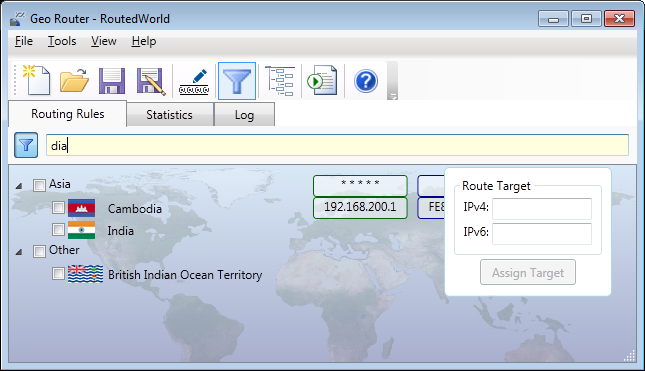The height and width of the screenshot is (371, 645).
Task: Open the Tools menu
Action: click(62, 41)
